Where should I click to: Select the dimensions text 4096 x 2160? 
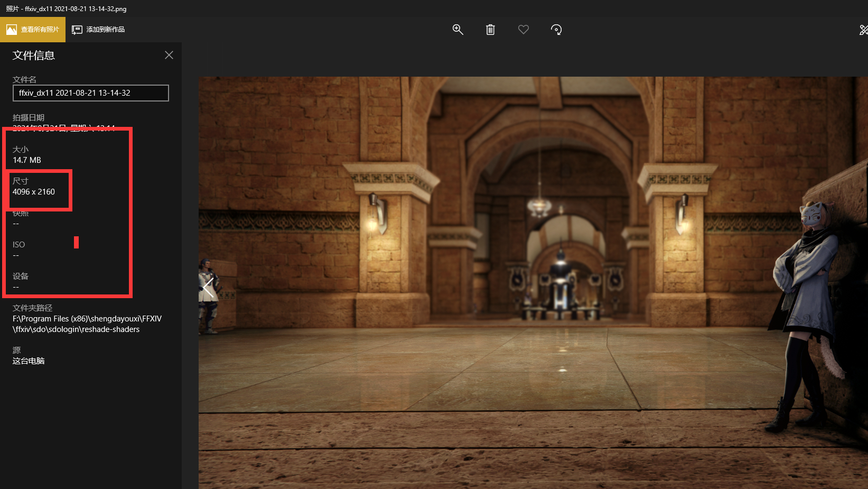34,192
